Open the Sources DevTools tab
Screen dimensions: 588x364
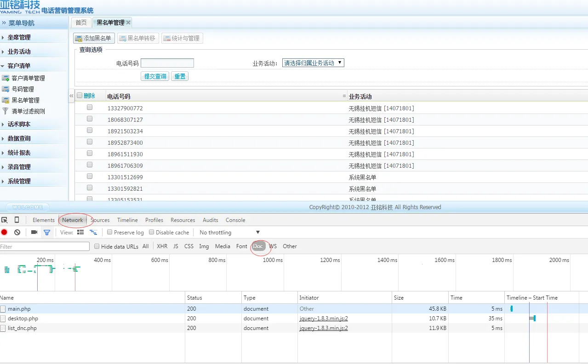pos(100,220)
